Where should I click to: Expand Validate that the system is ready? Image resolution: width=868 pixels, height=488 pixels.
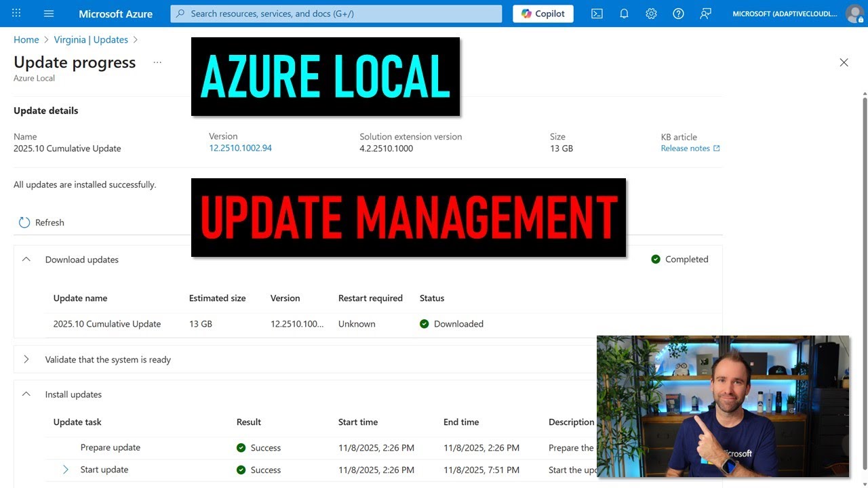pos(26,359)
